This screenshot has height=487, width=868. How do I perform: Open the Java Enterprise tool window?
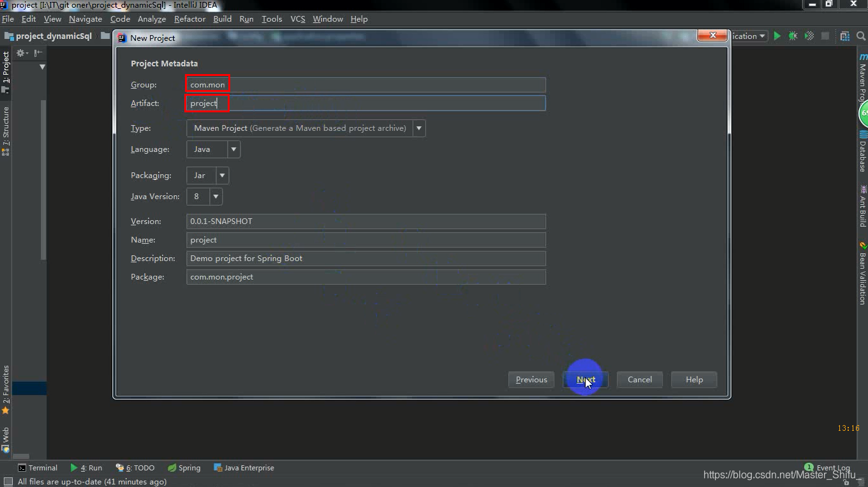[x=244, y=468]
